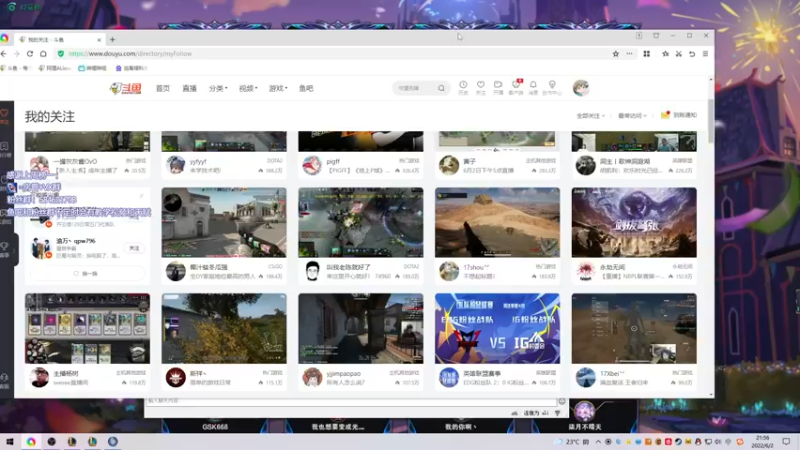Click in the site search input field
Viewport: 800px width, 450px height.
416,88
